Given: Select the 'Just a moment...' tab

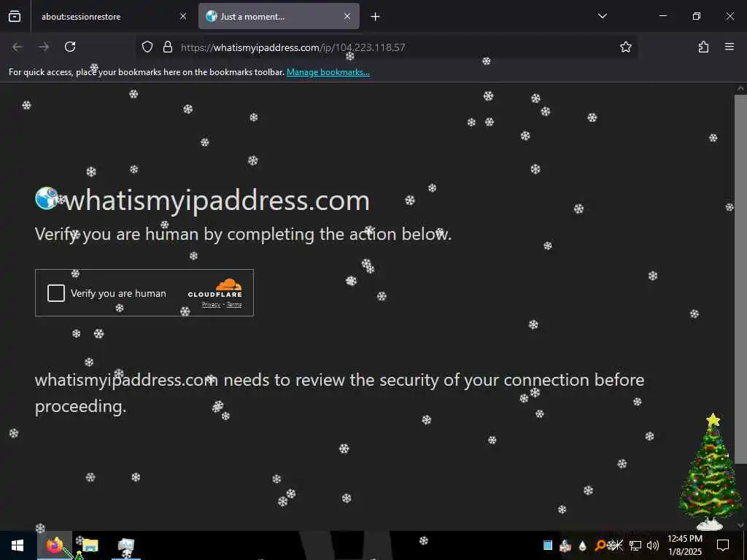Looking at the screenshot, I should pyautogui.click(x=279, y=16).
